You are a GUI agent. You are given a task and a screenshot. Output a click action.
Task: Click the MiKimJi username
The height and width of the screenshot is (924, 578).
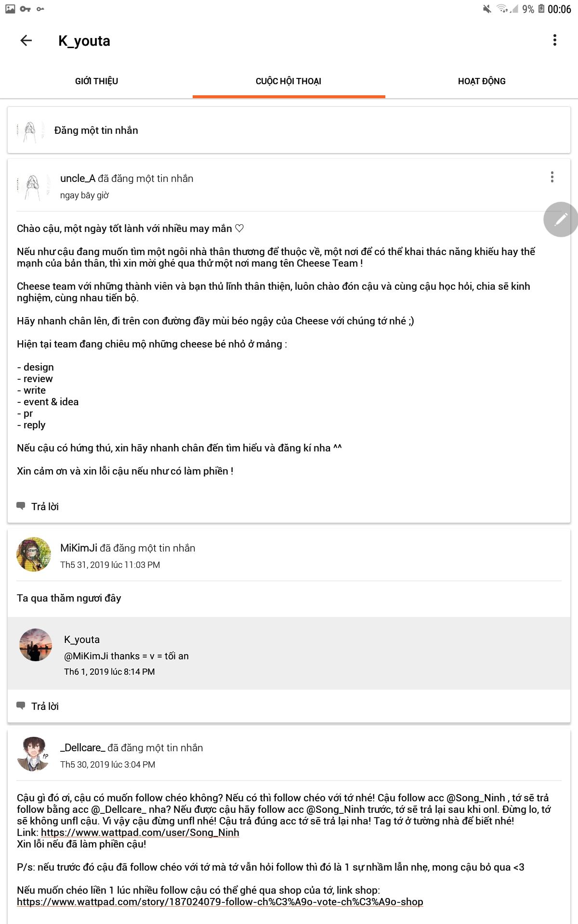(79, 548)
